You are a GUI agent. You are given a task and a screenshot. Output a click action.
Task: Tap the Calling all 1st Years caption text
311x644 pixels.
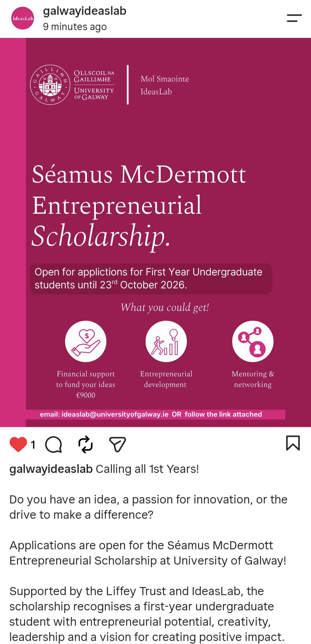tap(147, 469)
